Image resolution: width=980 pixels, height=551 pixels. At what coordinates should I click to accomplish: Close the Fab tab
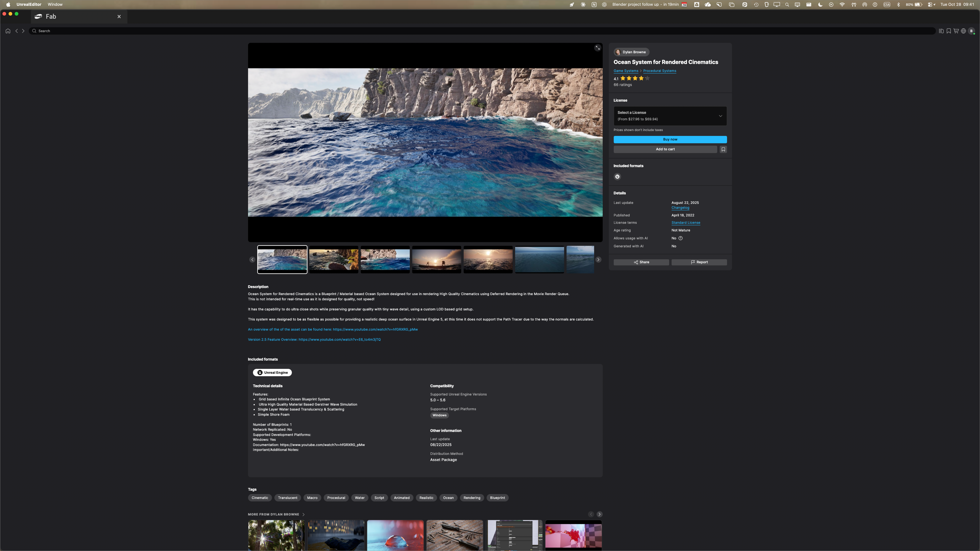(x=119, y=16)
